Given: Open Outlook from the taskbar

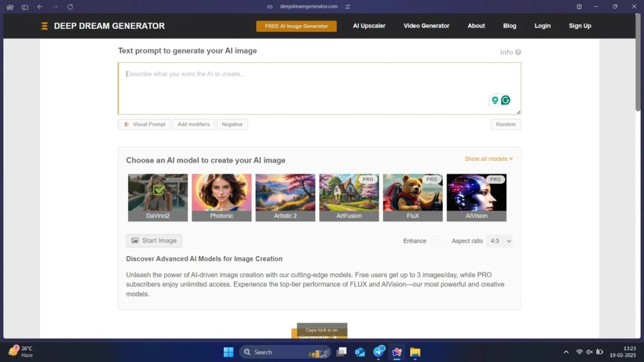Looking at the screenshot, I should pyautogui.click(x=360, y=352).
